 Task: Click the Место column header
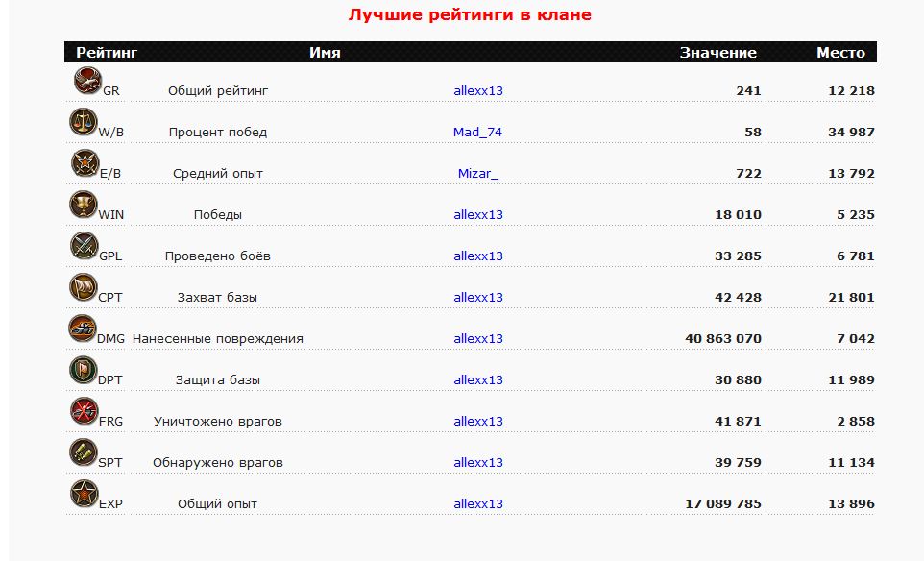[x=840, y=53]
